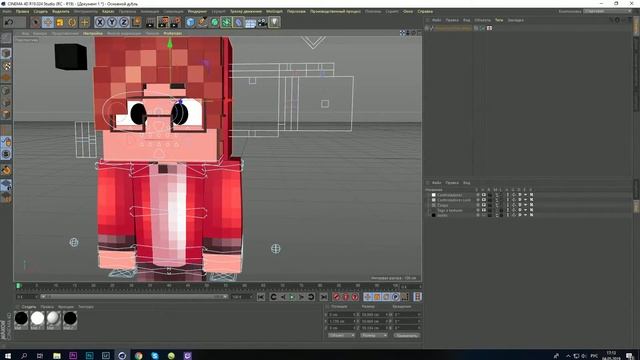Open Функции menu in Material Manager
The width and height of the screenshot is (640, 360).
[66, 307]
